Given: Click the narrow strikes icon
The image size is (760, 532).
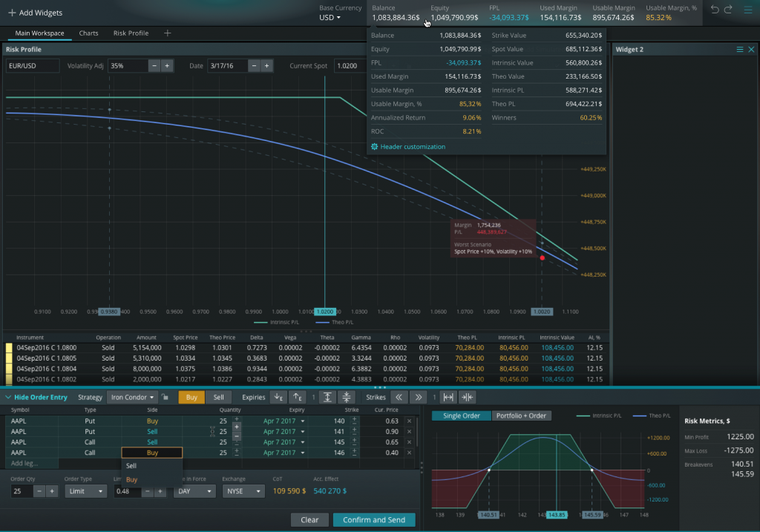Looking at the screenshot, I should click(469, 398).
